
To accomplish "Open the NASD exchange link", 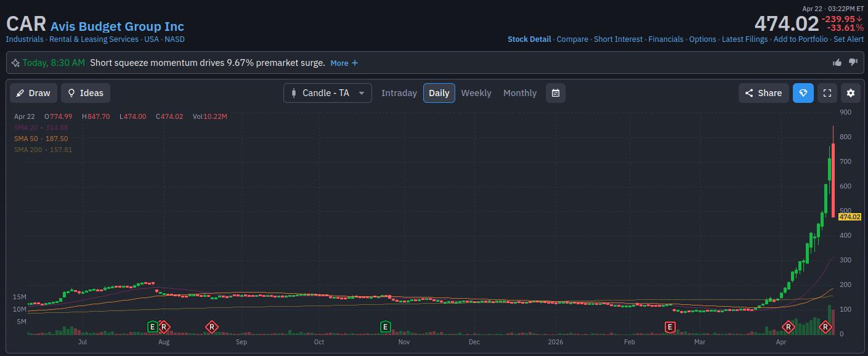I will click(174, 39).
